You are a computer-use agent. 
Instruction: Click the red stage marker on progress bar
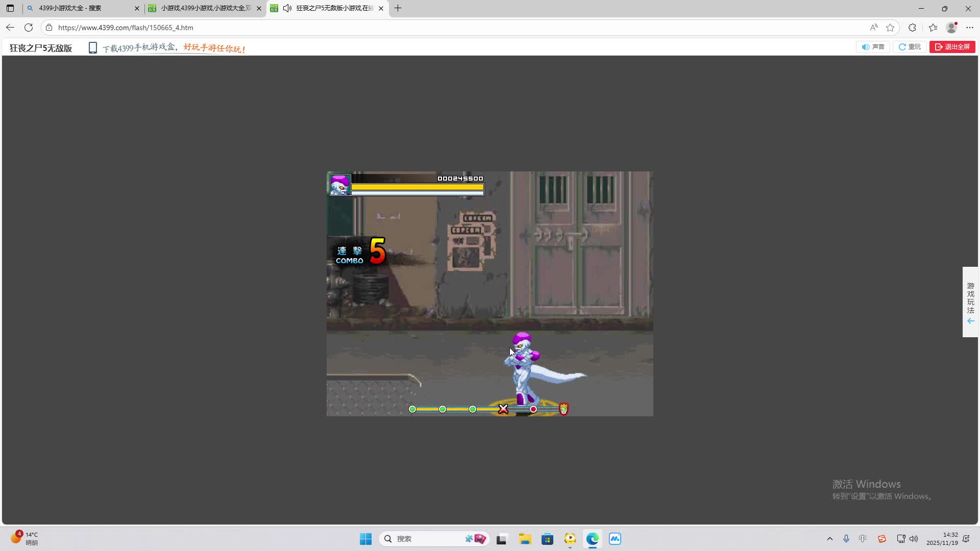click(533, 409)
